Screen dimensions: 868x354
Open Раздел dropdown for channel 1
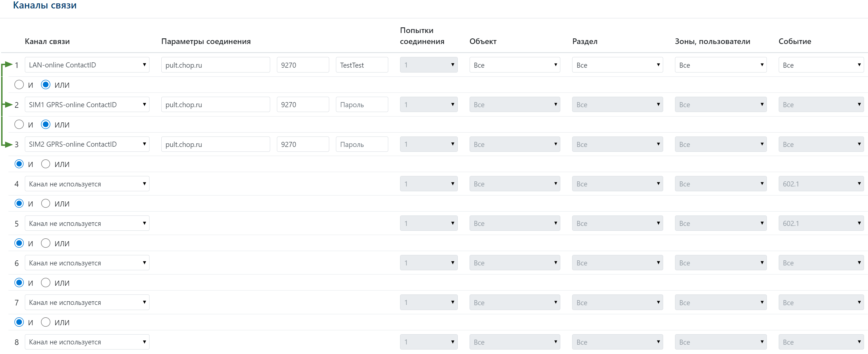click(617, 65)
